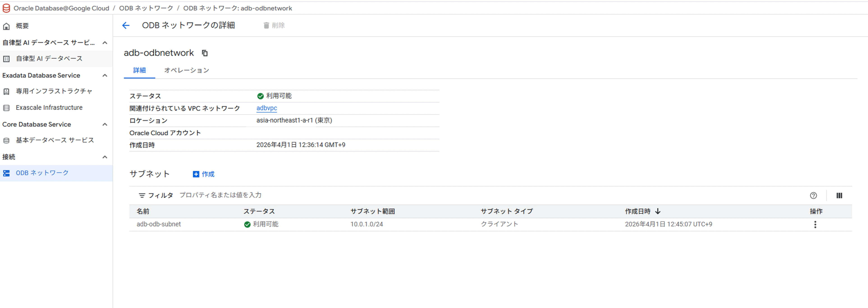
Task: Click the Oracle Cloud アカウント label
Action: pos(165,133)
